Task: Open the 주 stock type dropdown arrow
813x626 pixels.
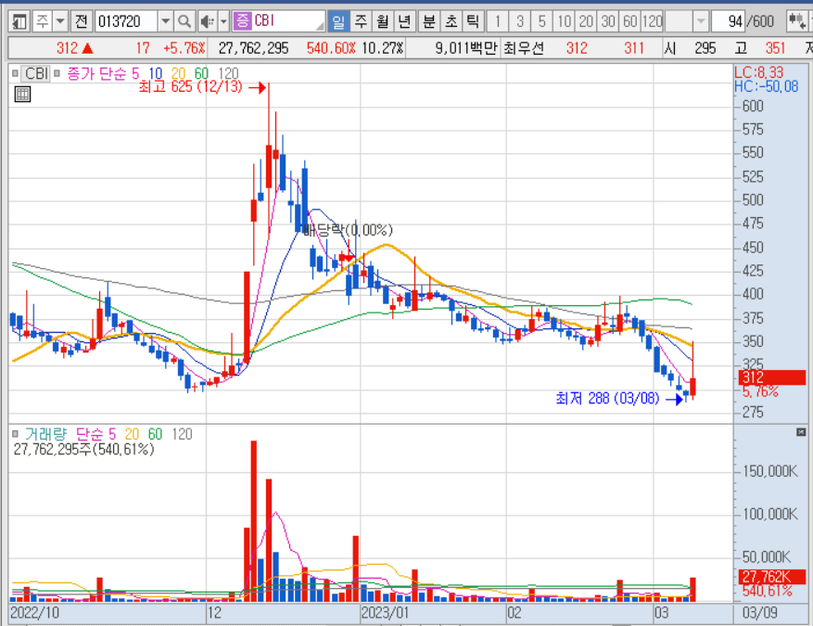Action: [x=61, y=21]
